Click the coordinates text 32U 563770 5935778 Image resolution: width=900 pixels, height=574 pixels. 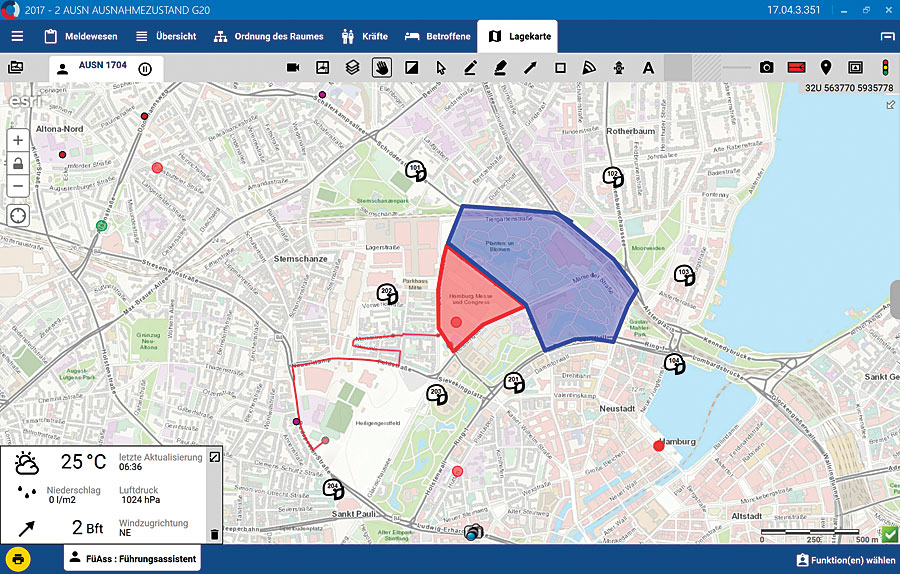click(849, 88)
